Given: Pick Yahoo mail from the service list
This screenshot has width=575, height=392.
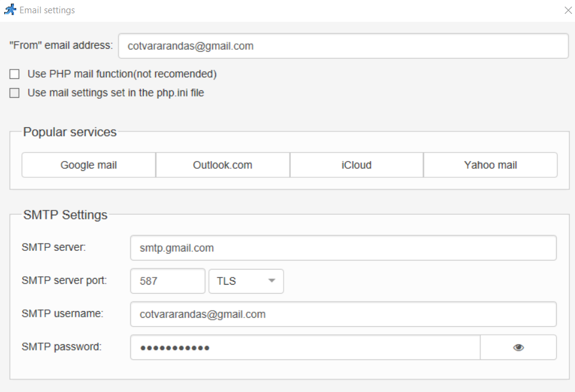Looking at the screenshot, I should (490, 165).
